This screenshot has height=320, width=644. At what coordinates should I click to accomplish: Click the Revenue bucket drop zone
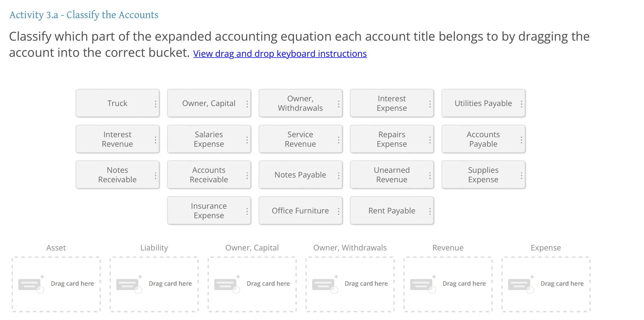[x=448, y=284]
